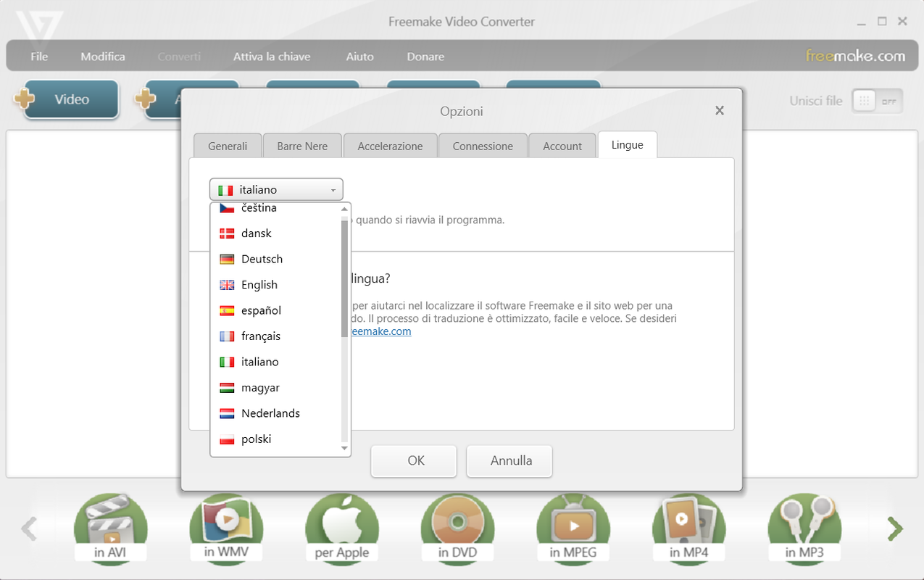The width and height of the screenshot is (924, 580).
Task: Select the in MP4 format icon
Action: tap(689, 528)
